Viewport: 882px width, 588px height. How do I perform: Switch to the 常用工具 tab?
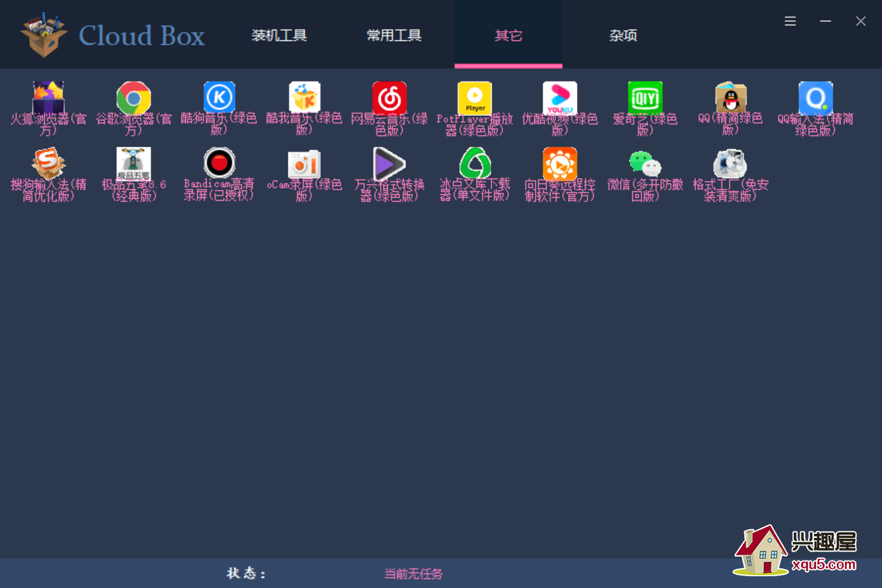point(394,35)
